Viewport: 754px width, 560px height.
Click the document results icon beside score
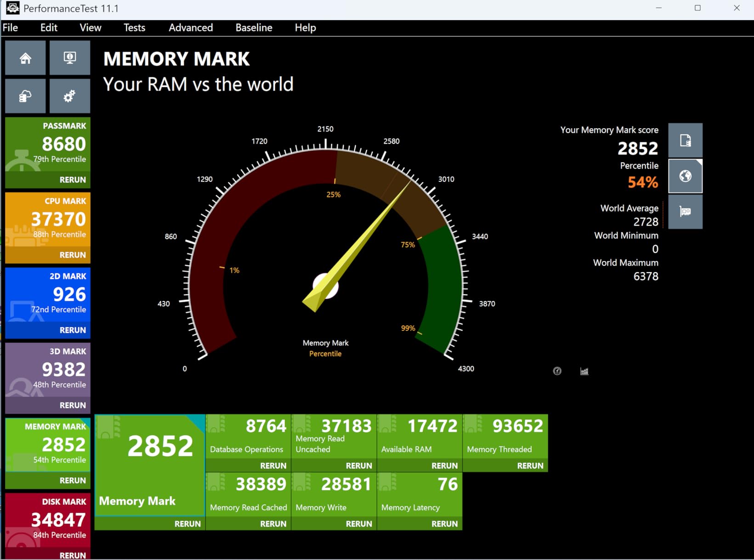point(685,141)
